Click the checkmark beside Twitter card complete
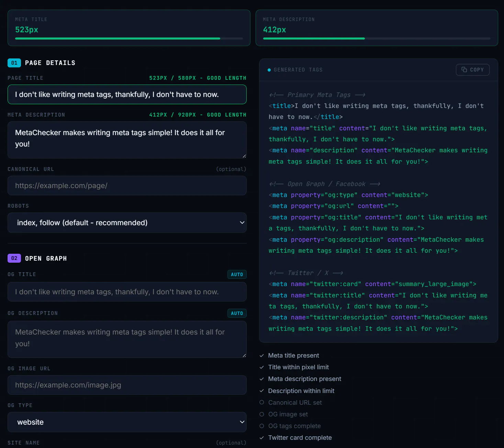 tap(262, 438)
